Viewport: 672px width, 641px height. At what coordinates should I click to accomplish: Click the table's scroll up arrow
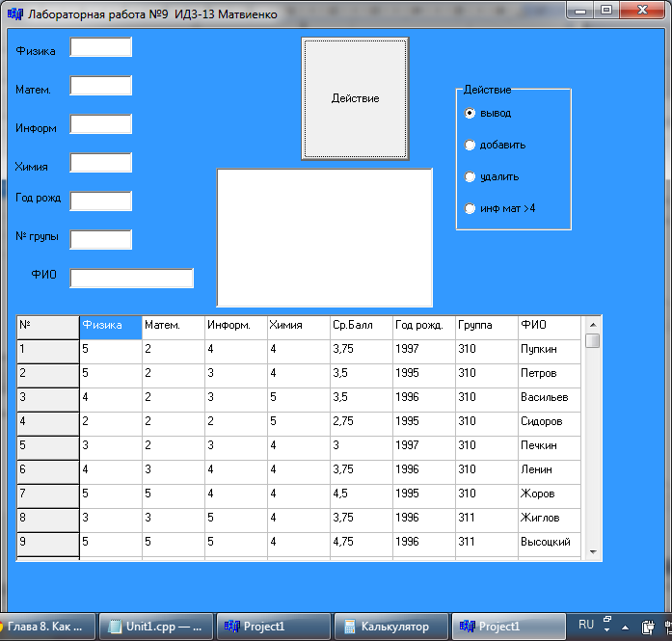(x=593, y=325)
